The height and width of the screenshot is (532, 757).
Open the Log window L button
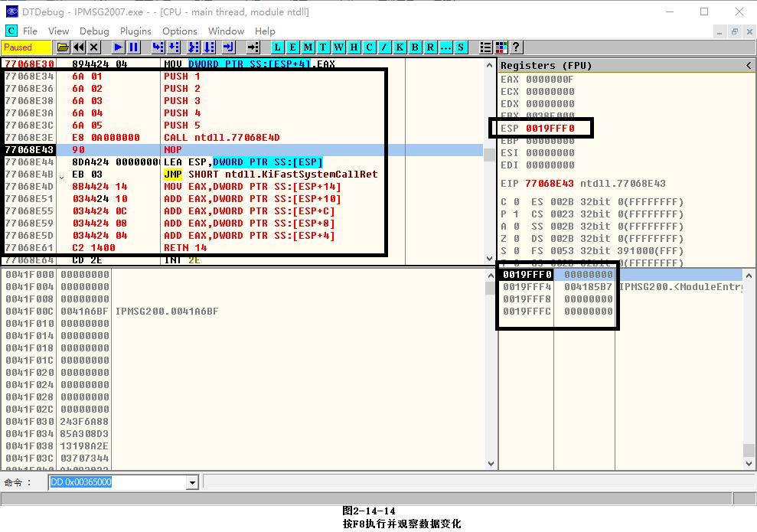(277, 47)
